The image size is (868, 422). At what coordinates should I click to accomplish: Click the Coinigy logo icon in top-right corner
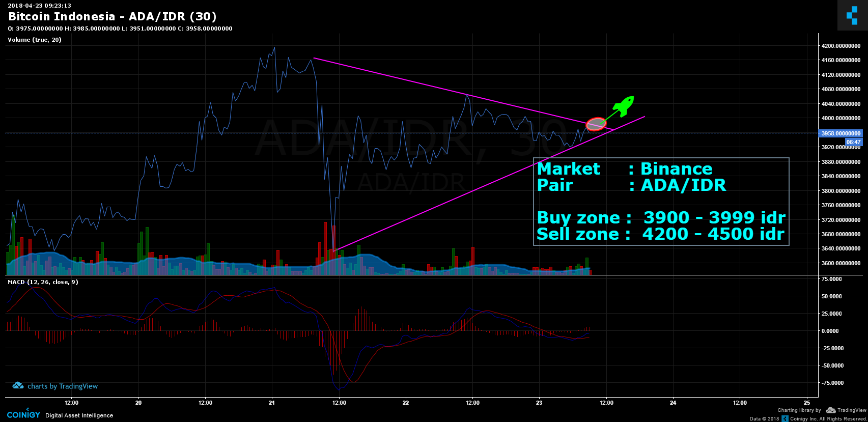point(852,15)
